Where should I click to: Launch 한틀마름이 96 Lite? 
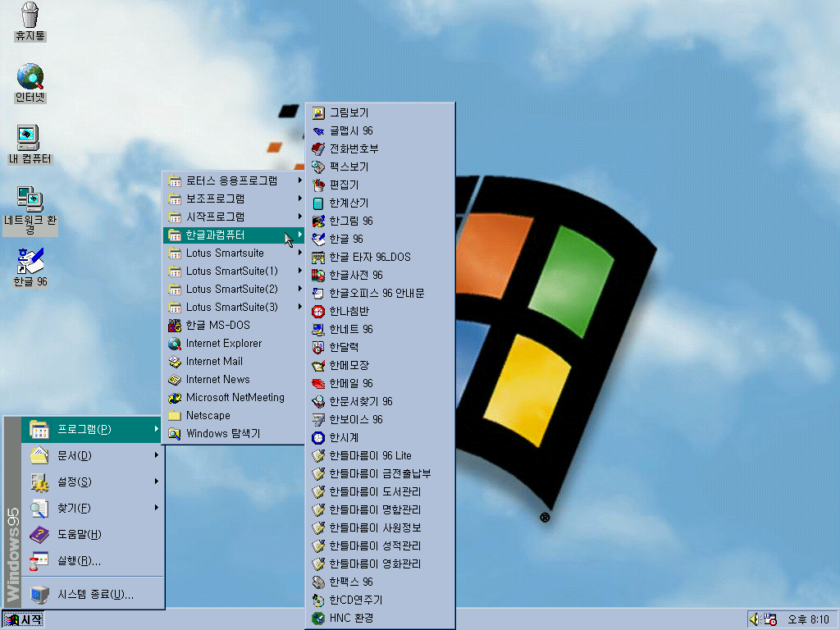coord(380,456)
